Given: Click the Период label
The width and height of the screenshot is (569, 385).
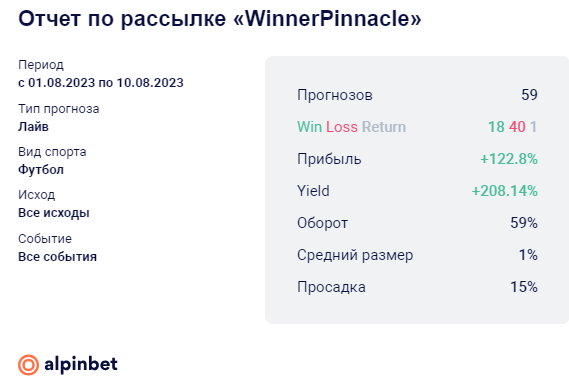Looking at the screenshot, I should pos(41,65).
